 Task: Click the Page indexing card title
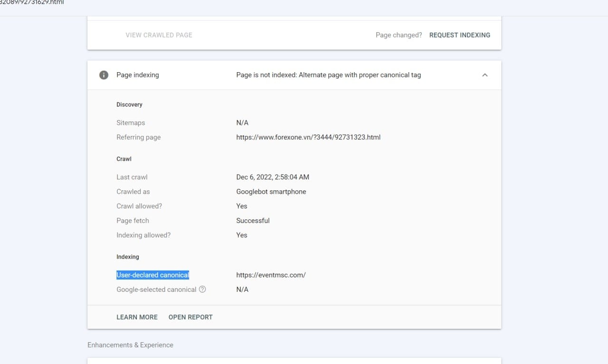[138, 75]
